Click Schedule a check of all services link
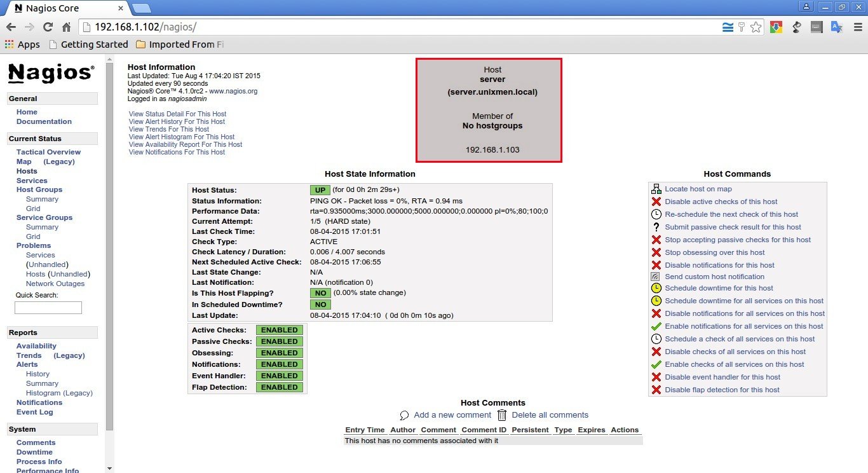Screen dimensions: 868x473 coord(740,339)
